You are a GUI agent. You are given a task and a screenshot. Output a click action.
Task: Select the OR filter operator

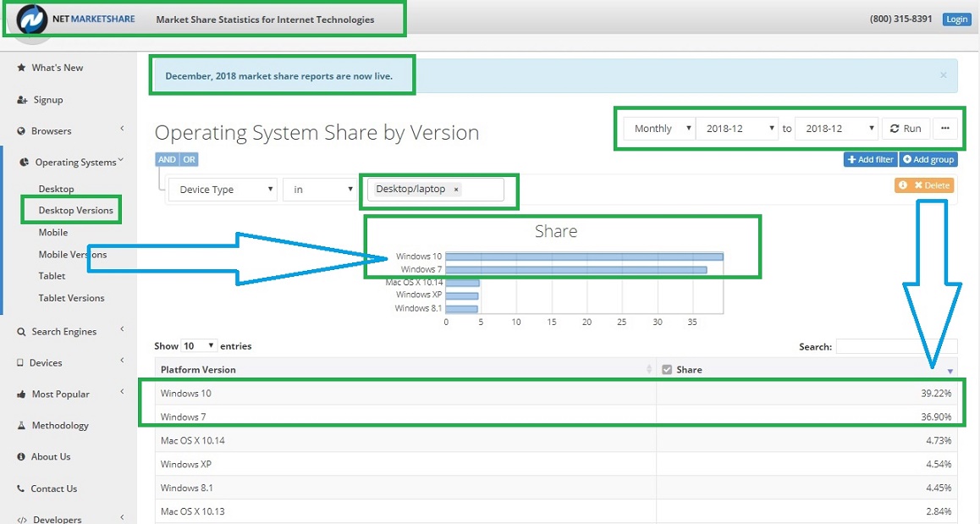[x=189, y=159]
